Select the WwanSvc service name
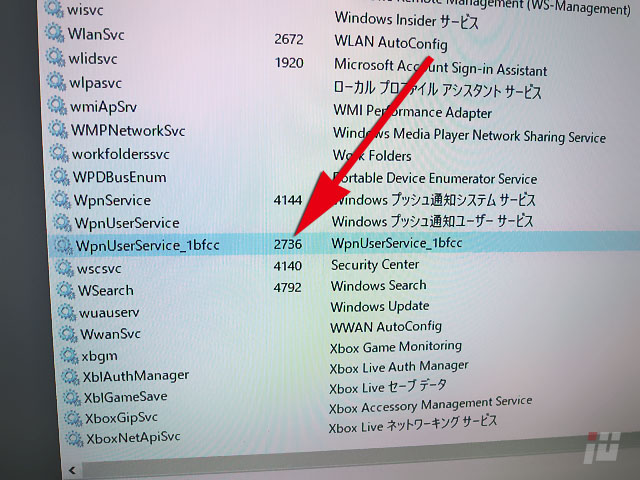640x480 pixels. point(110,334)
